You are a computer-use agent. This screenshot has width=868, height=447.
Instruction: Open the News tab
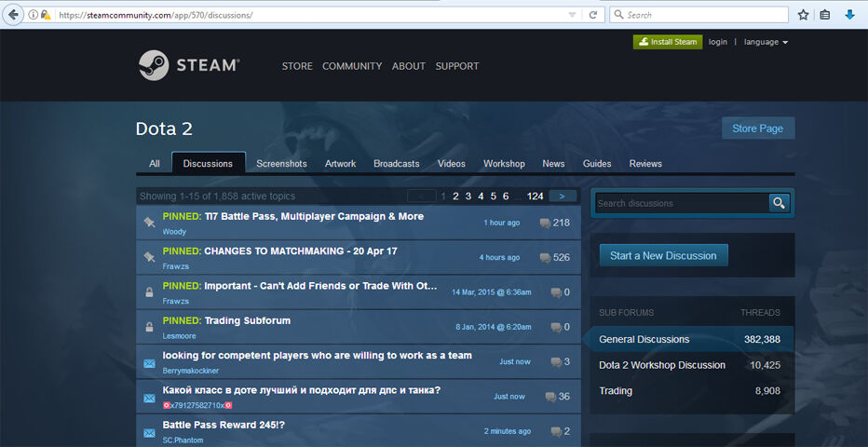click(x=553, y=164)
